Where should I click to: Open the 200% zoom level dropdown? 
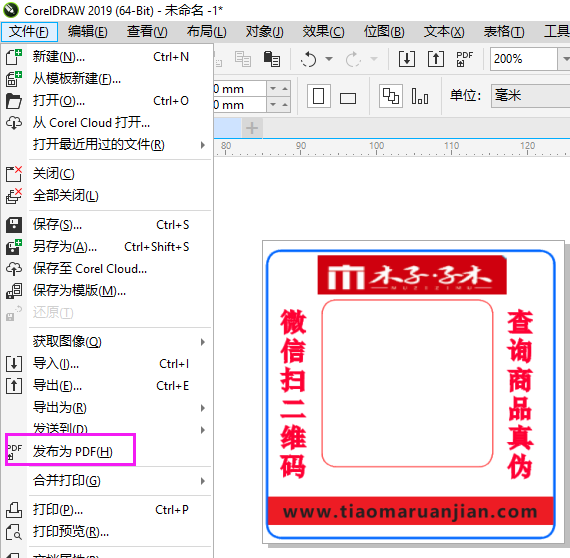pyautogui.click(x=565, y=59)
